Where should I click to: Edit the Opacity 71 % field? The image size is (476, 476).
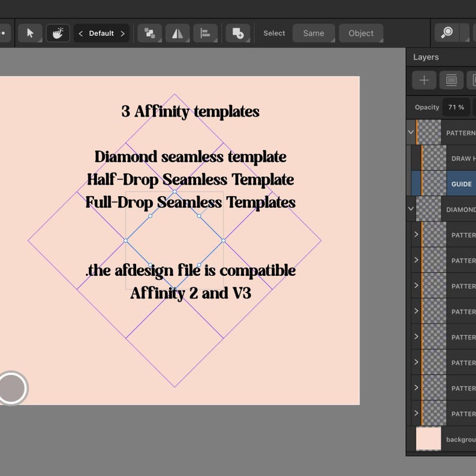456,107
